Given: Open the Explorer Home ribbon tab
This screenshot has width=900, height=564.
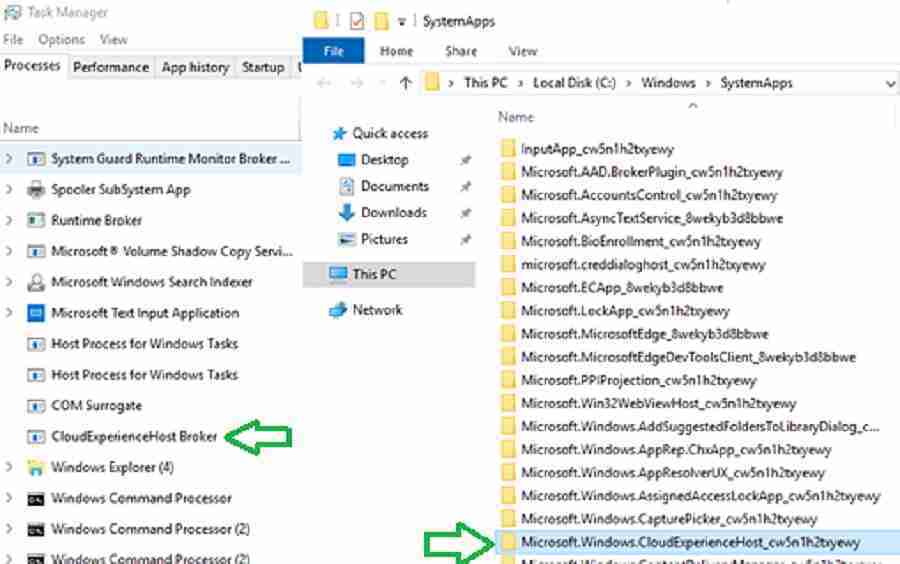Looking at the screenshot, I should click(x=397, y=51).
